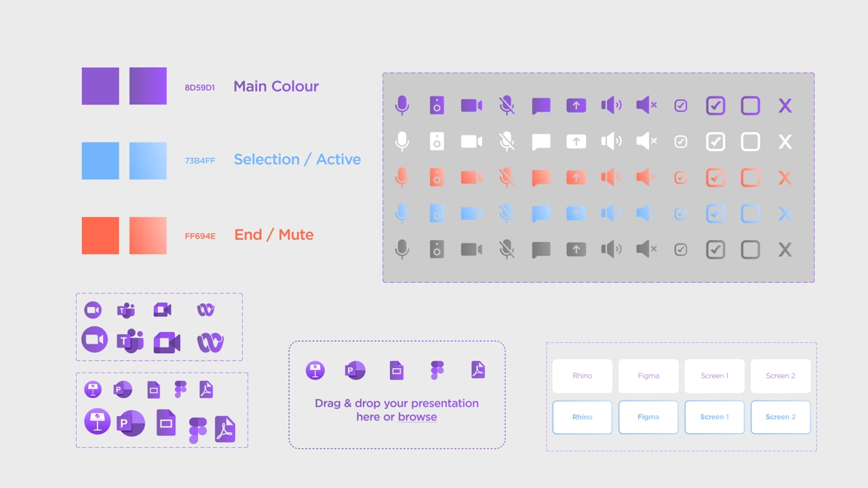Click the blue chat bubble icon

[541, 213]
